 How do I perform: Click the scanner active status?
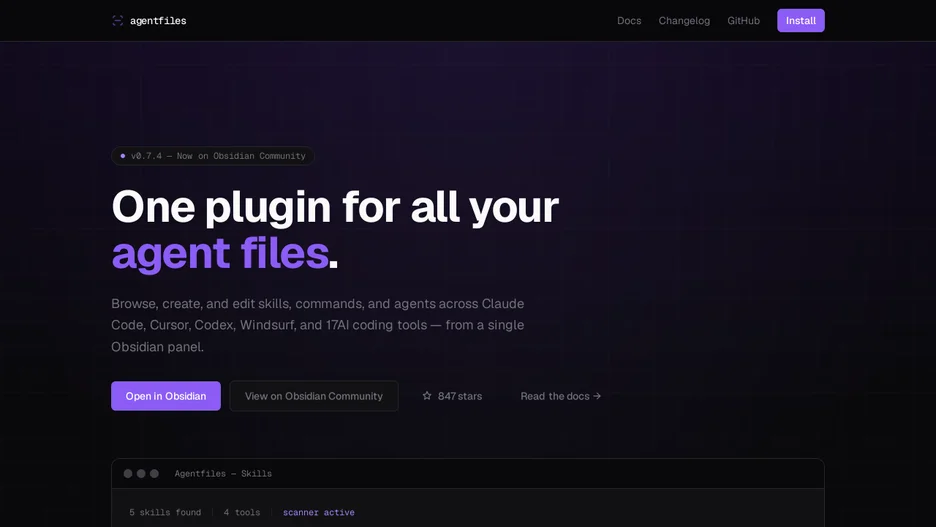319,513
